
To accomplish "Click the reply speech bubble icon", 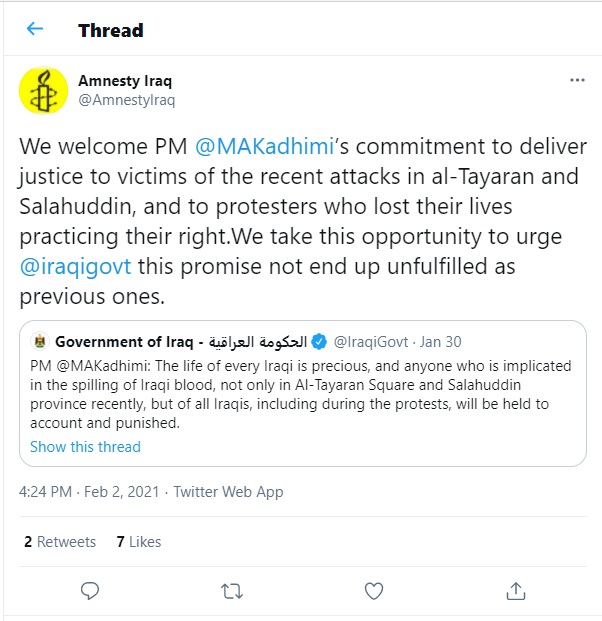I will coord(89,590).
